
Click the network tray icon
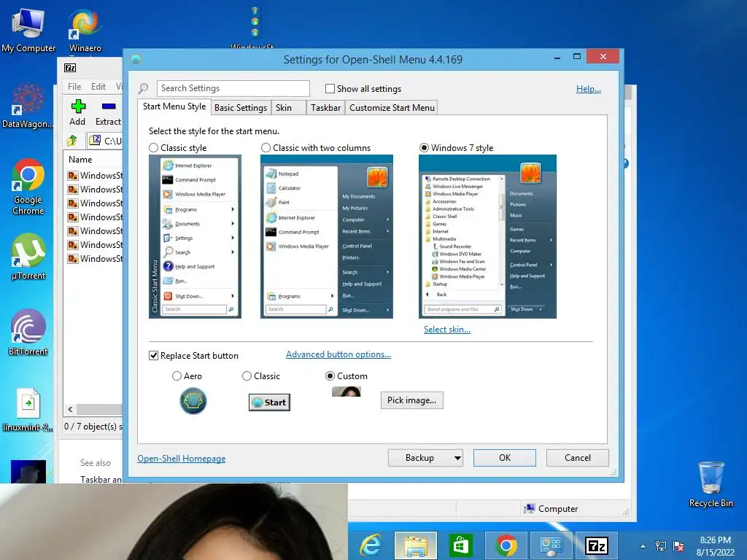pos(661,546)
